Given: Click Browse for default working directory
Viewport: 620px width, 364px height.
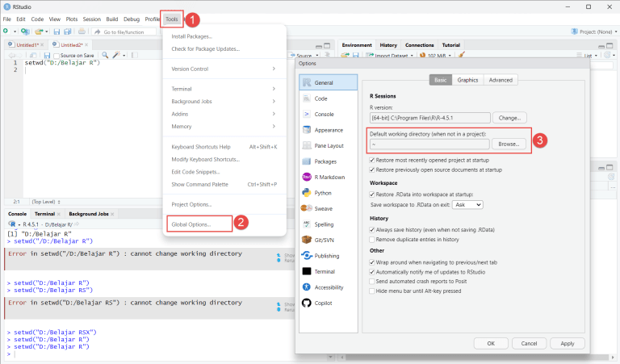Looking at the screenshot, I should pyautogui.click(x=509, y=144).
